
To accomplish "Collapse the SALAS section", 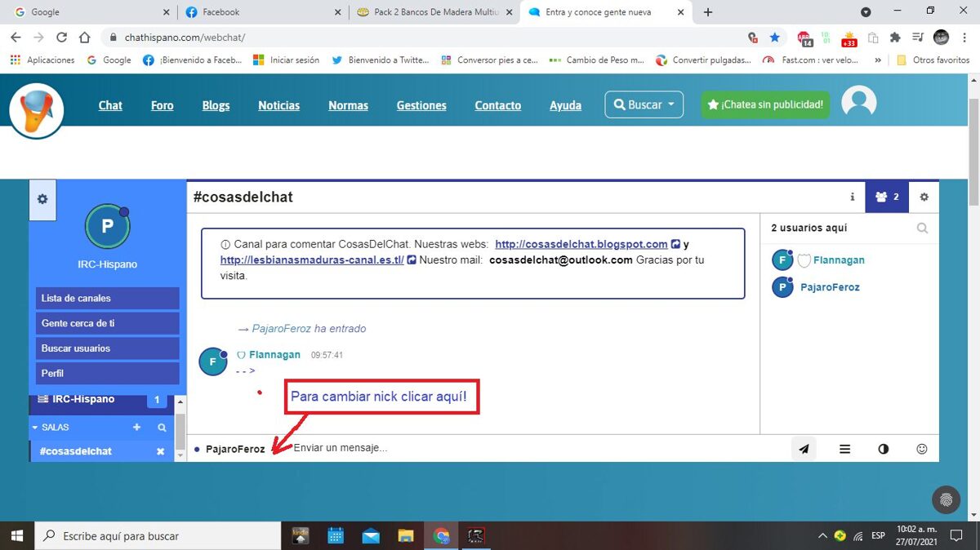I will [35, 427].
